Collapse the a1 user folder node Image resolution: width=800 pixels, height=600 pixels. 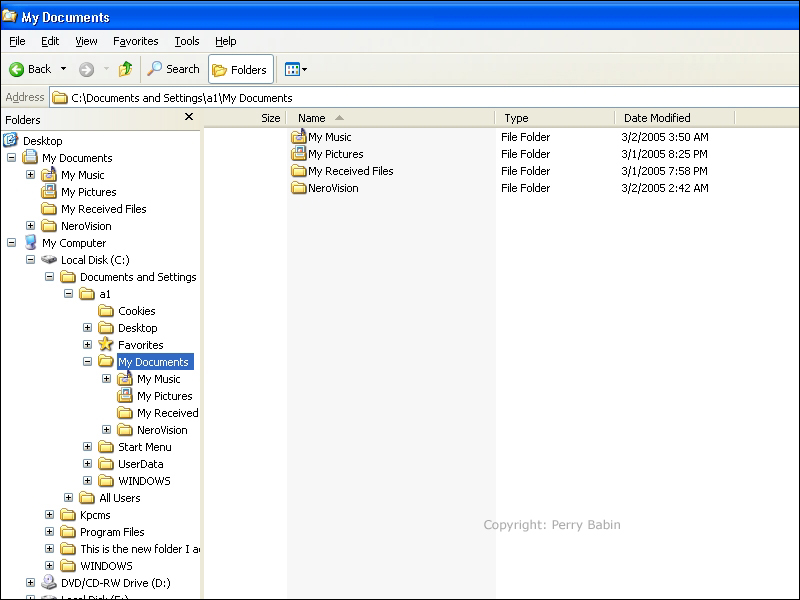[68, 293]
